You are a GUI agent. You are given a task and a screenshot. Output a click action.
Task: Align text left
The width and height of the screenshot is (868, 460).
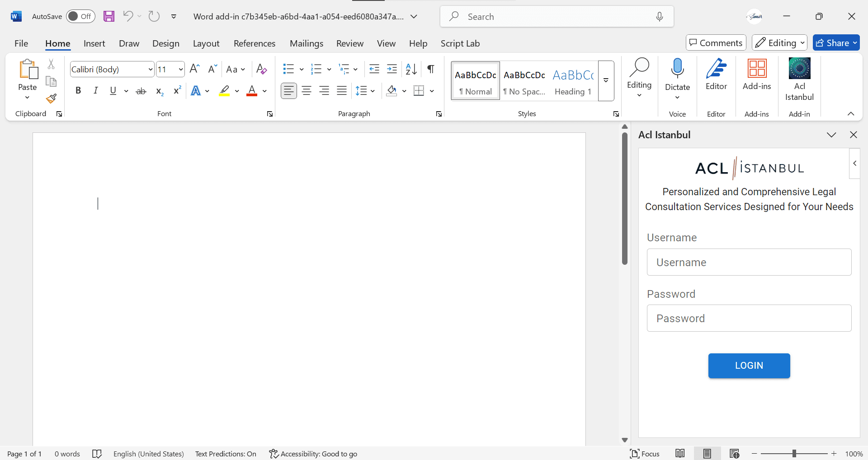288,91
